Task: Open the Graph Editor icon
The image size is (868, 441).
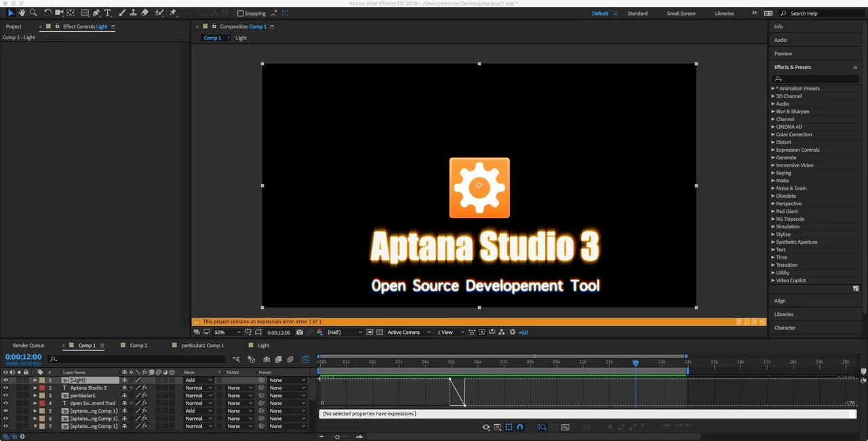Action: click(x=306, y=360)
